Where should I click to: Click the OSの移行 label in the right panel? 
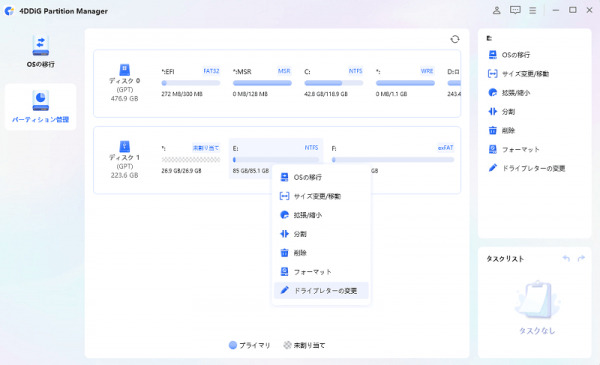pos(516,55)
